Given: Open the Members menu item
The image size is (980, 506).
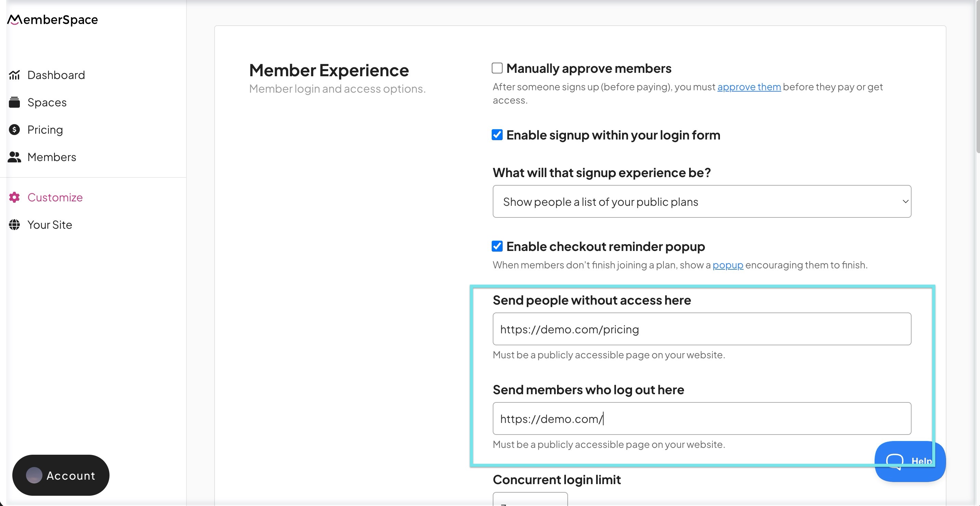Looking at the screenshot, I should point(52,157).
